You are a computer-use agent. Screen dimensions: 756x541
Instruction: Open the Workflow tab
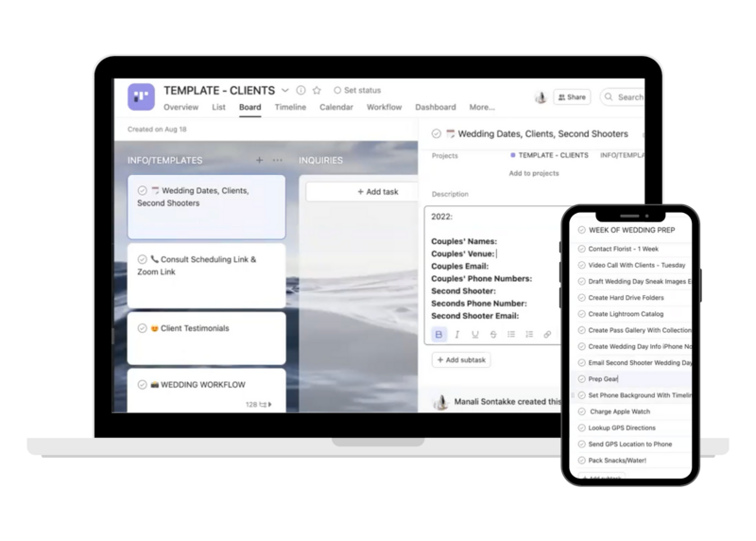385,107
